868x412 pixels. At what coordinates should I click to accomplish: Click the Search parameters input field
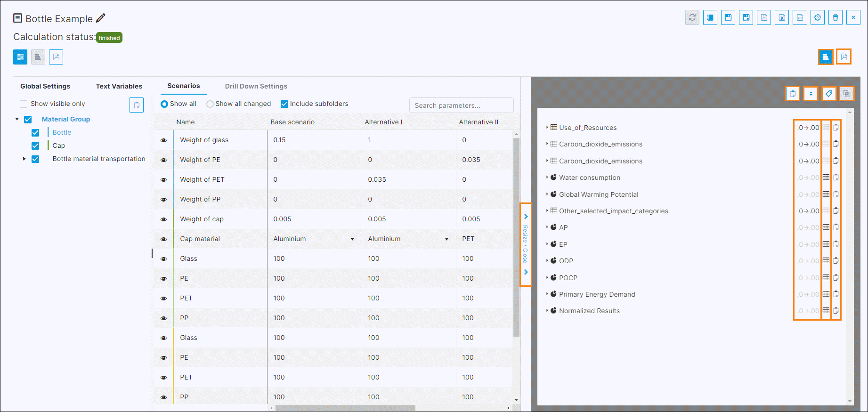(x=462, y=105)
